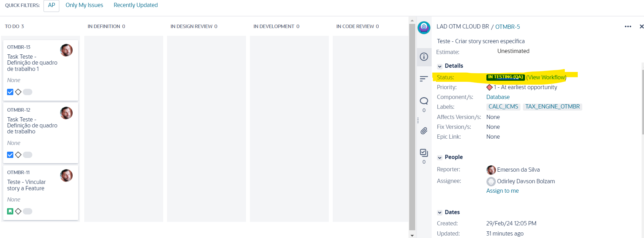Screen dimensions: 644x238
Task: Click estimate badge on OTMBR-11 card
Action: (28, 211)
